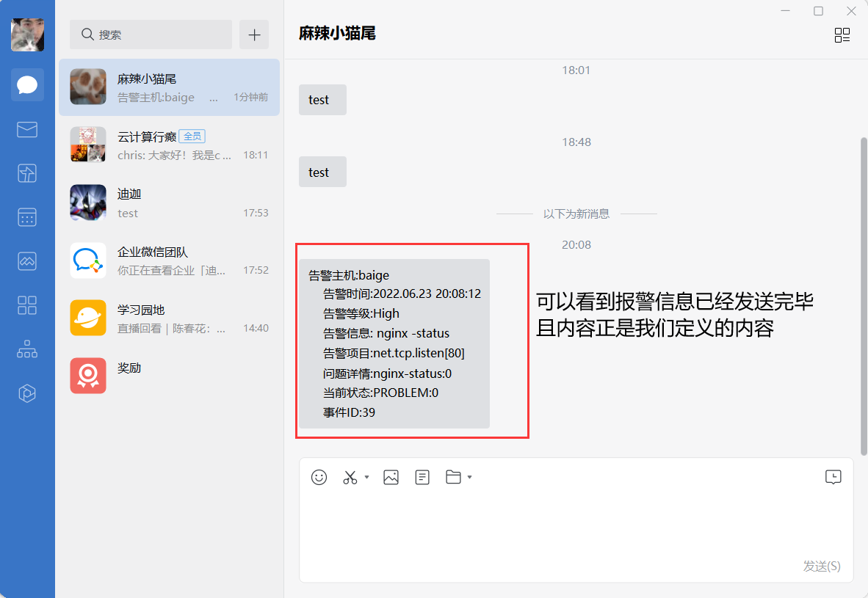Click the 奖励 medal avatar icon
Viewport: 868px width, 598px height.
[88, 376]
